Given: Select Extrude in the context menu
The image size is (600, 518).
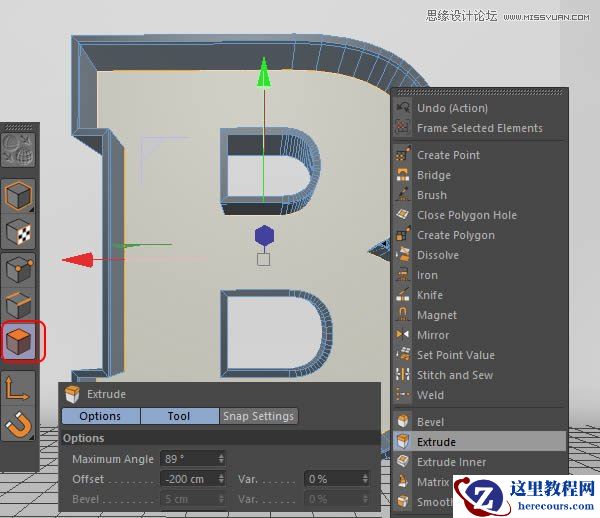Looking at the screenshot, I should tap(480, 441).
